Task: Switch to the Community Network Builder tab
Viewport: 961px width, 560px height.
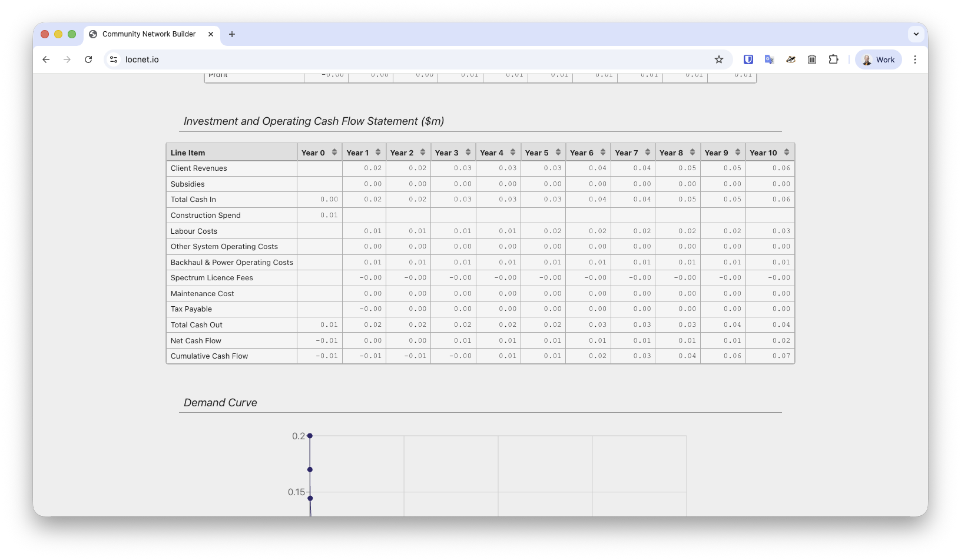Action: 148,34
